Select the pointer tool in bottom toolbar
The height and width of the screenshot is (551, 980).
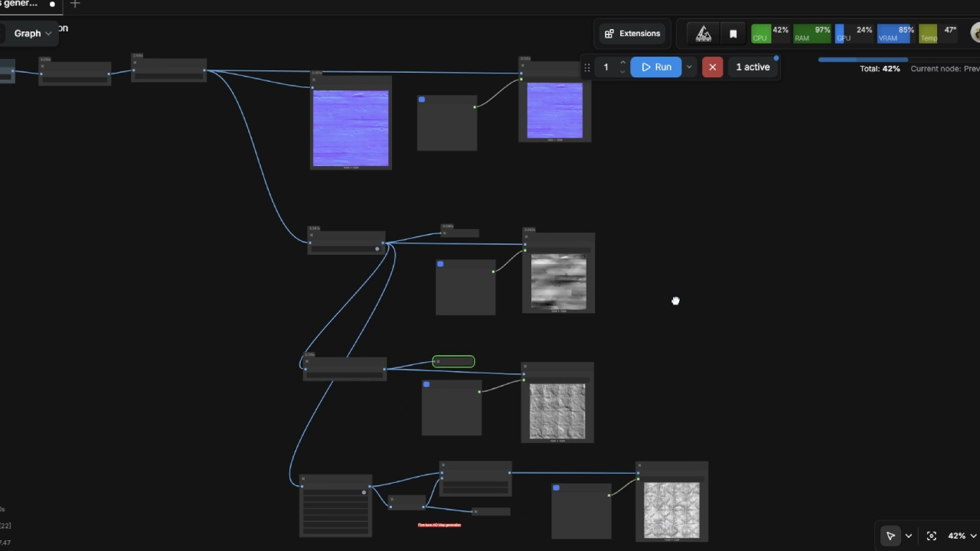click(x=890, y=536)
